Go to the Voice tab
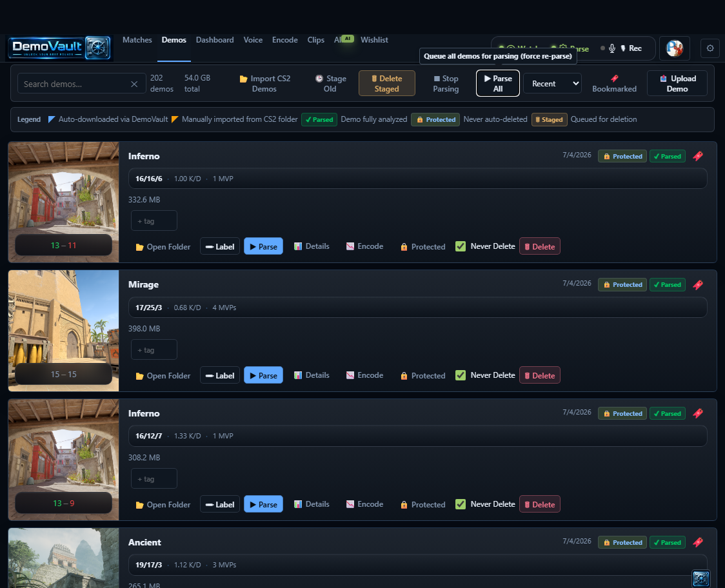Image resolution: width=725 pixels, height=588 pixels. (x=253, y=40)
